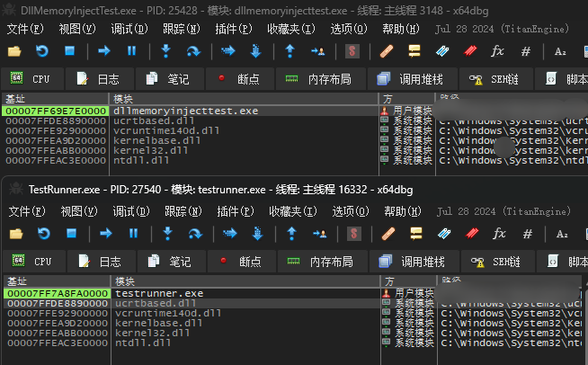The image size is (588, 365).
Task: Switch to 笔记 tab in TestRunner window
Action: pos(172,262)
